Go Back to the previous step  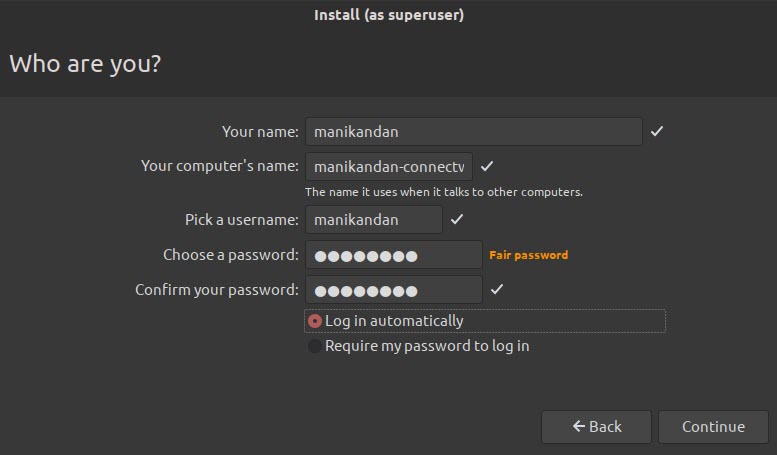596,427
